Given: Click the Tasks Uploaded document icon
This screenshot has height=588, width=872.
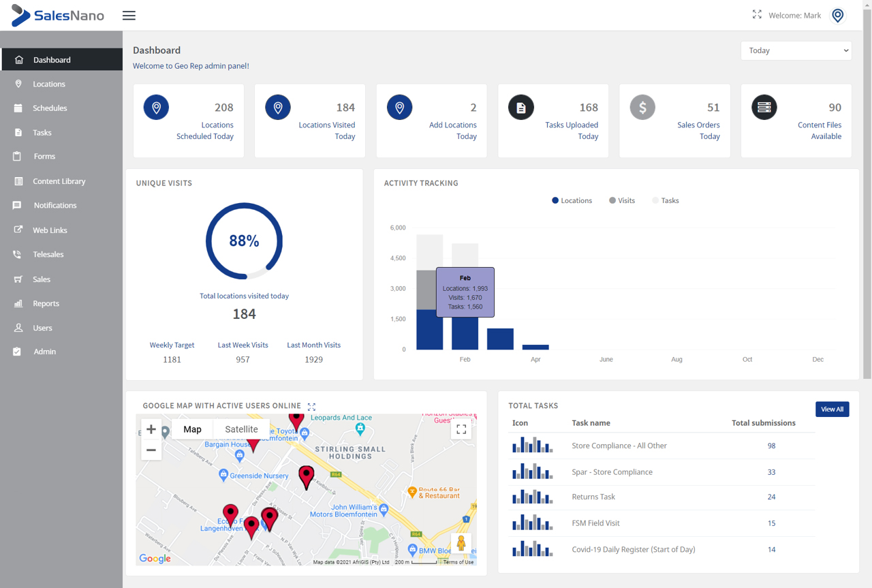Looking at the screenshot, I should tap(521, 107).
